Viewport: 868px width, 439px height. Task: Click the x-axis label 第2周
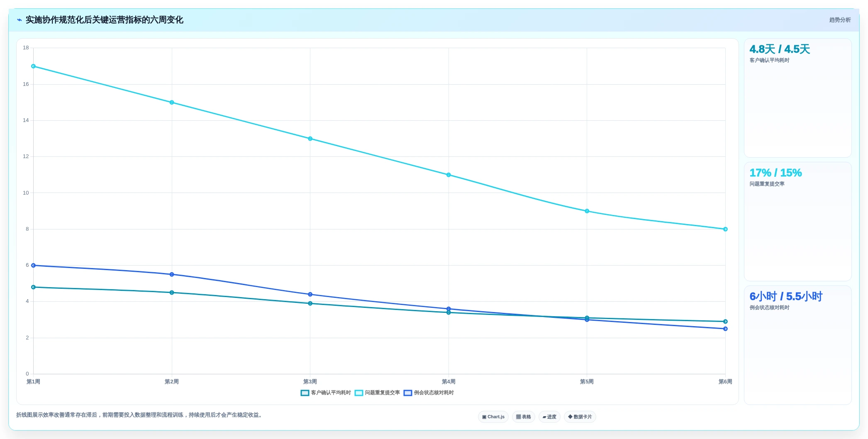172,382
